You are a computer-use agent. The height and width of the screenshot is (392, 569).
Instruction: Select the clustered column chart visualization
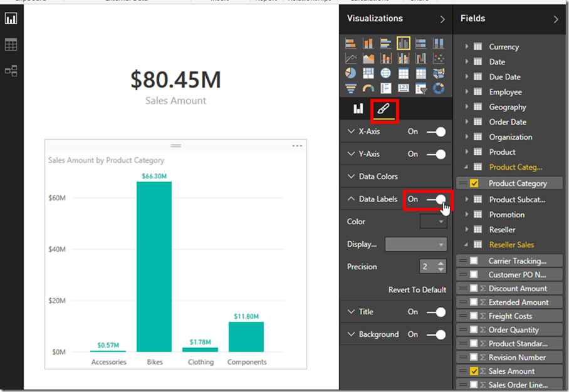click(404, 43)
